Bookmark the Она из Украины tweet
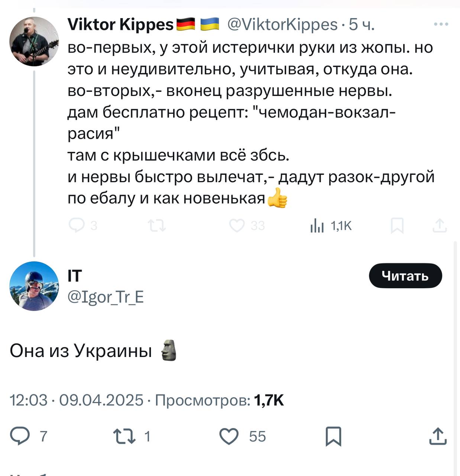 (333, 436)
